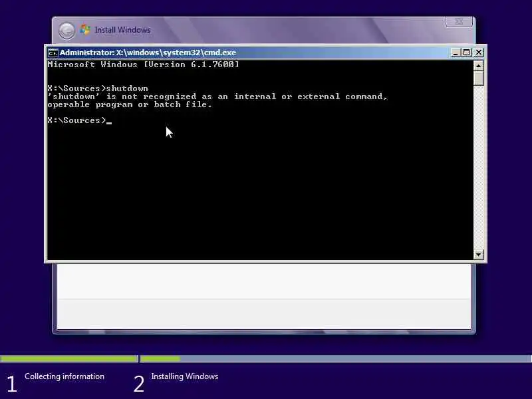This screenshot has height=399, width=532.
Task: Click the step number 2 at bottom
Action: pos(139,384)
